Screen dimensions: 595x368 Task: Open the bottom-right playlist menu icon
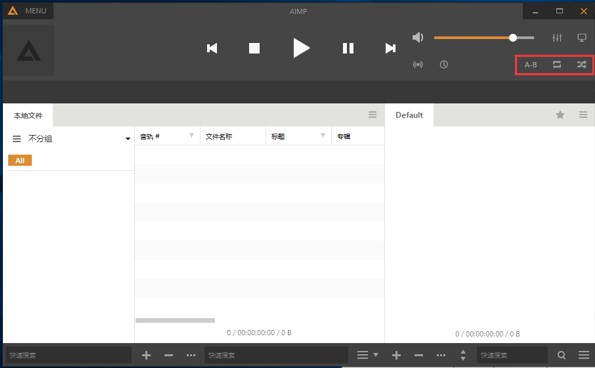(584, 355)
